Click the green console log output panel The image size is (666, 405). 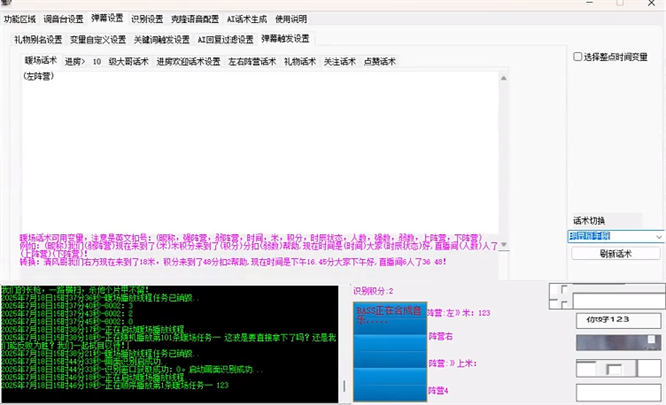pyautogui.click(x=169, y=344)
